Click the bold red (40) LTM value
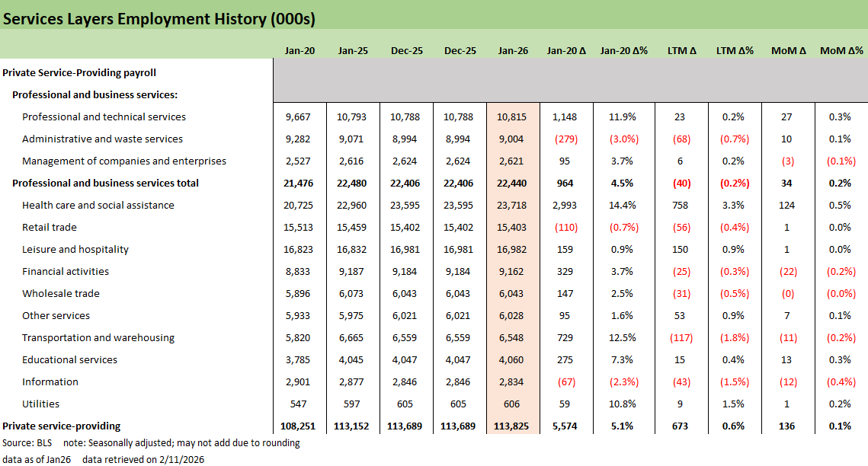 pos(681,183)
